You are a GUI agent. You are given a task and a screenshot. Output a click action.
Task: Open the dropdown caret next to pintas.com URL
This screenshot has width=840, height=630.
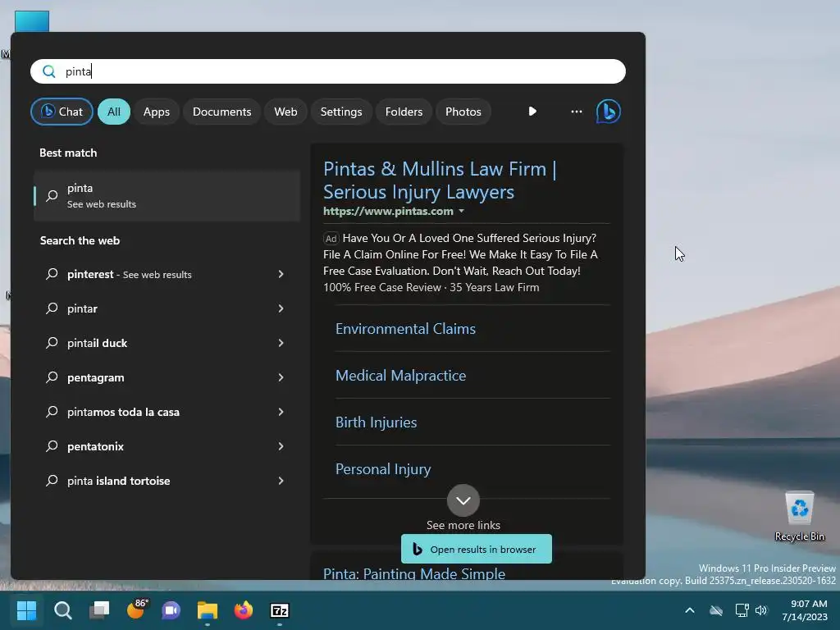coord(461,211)
